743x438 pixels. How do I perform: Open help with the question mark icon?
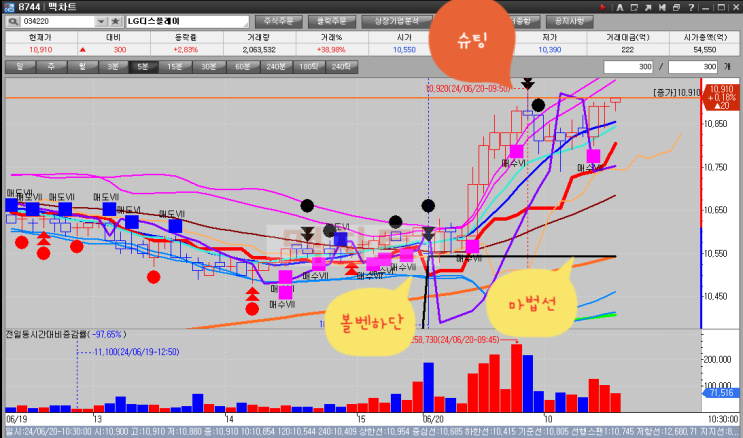coord(691,8)
